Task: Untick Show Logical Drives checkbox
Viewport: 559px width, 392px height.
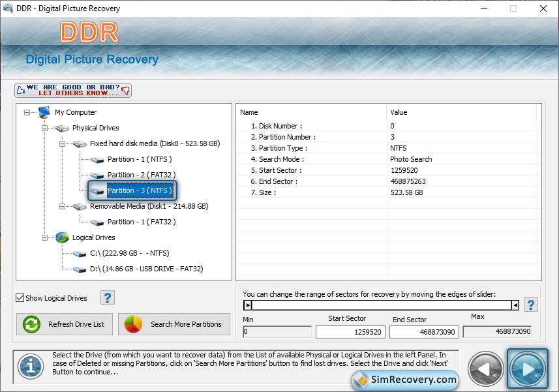Action: pos(20,298)
